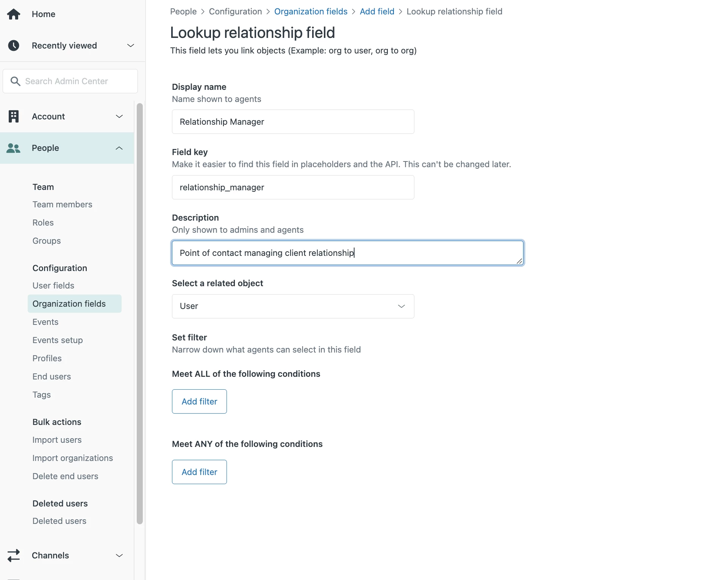Open the related object User dropdown
Viewport: 728px width, 580px height.
293,306
